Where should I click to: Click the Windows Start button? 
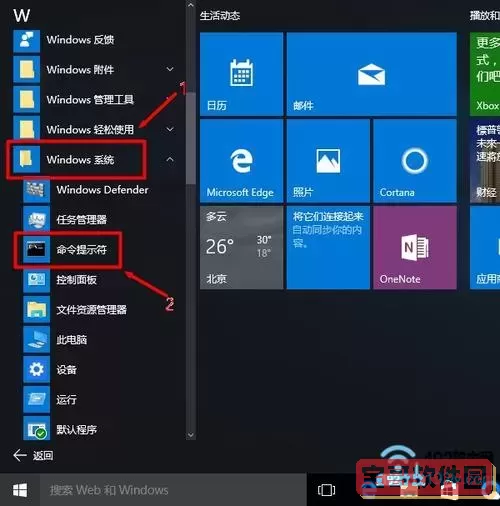(20, 490)
